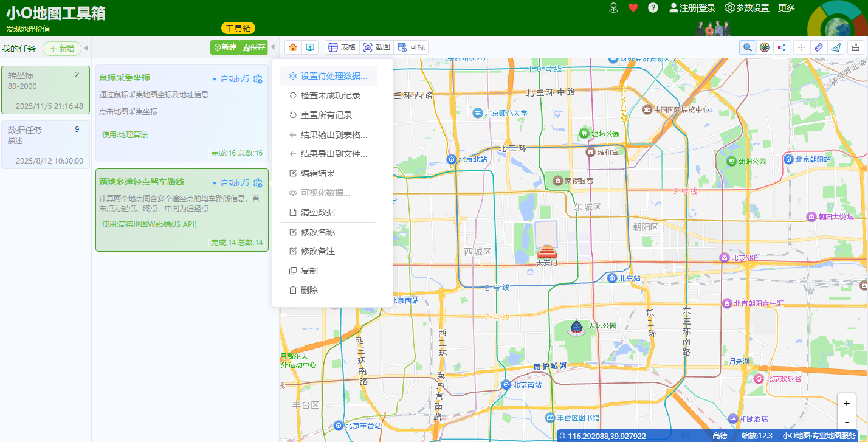Click the red heart favorite icon
Viewport: 868px width, 442px height.
(x=633, y=8)
